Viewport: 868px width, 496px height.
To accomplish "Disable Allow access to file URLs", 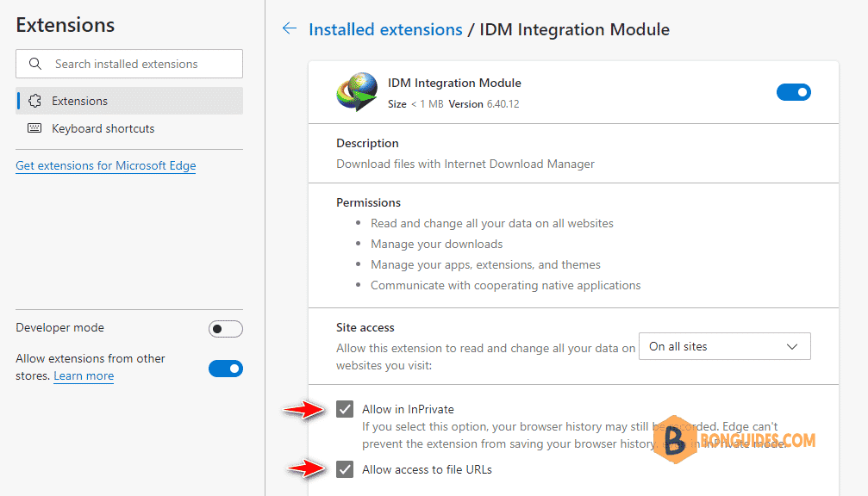I will [345, 469].
